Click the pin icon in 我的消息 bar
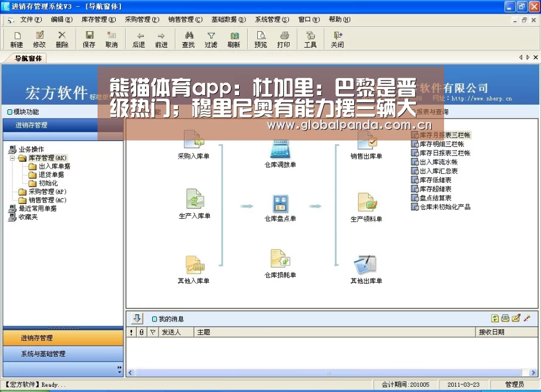 527,318
